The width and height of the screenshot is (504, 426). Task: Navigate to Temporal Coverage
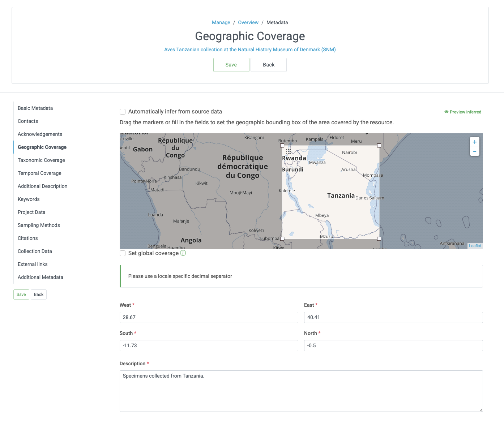39,173
